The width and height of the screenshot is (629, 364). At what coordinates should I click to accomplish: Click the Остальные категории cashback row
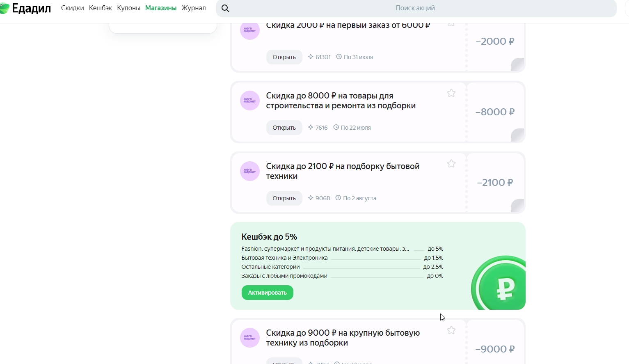point(343,267)
